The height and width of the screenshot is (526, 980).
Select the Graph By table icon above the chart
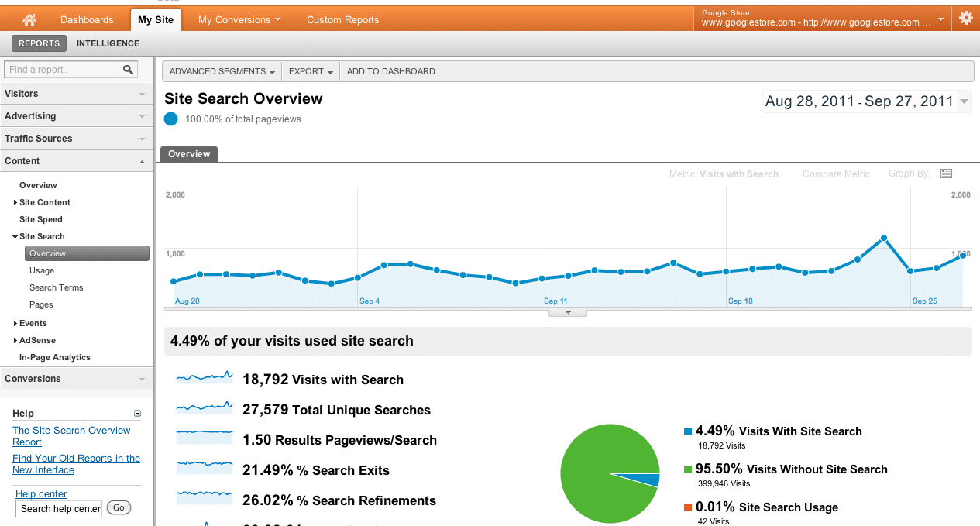pos(946,174)
